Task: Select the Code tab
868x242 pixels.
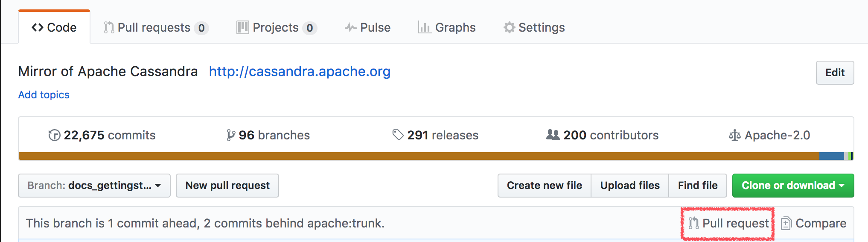Action: [x=54, y=27]
